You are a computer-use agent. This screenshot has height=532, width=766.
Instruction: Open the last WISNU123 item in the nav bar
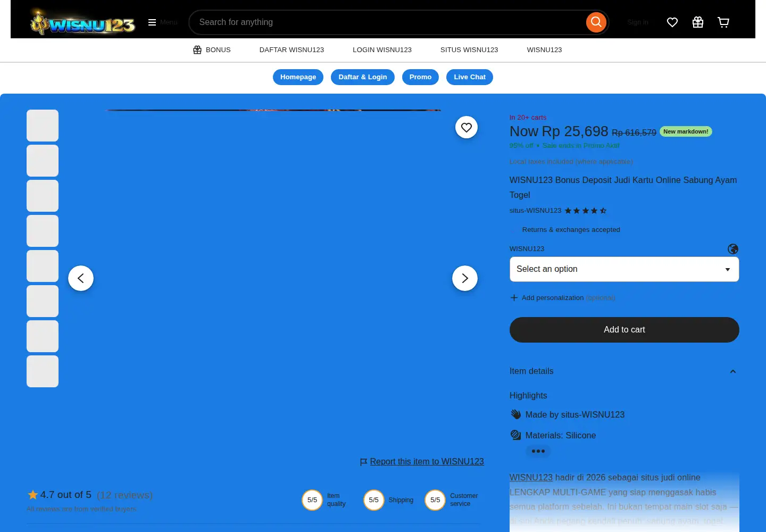click(544, 50)
